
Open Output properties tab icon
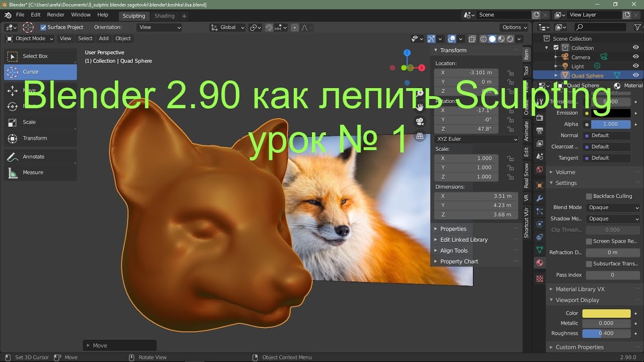(540, 131)
